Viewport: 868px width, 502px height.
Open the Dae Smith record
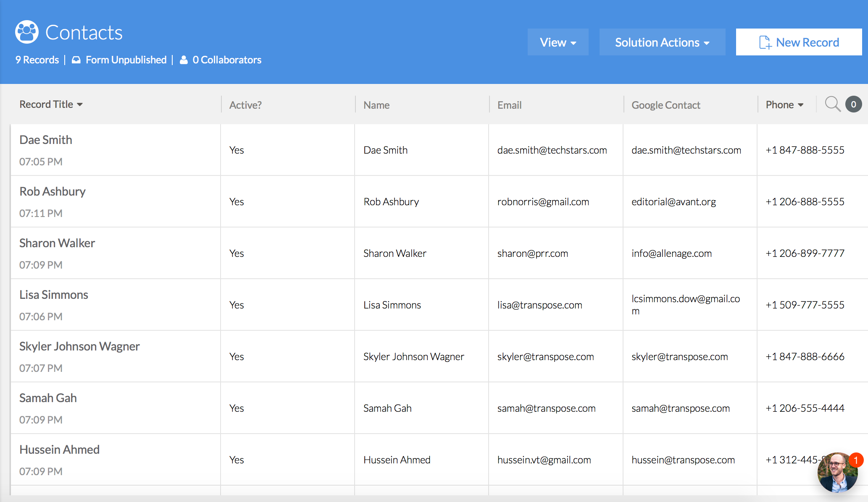pyautogui.click(x=46, y=140)
